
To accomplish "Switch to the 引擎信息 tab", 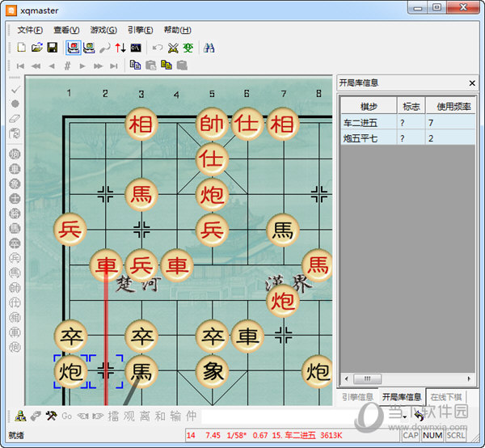I will (356, 397).
